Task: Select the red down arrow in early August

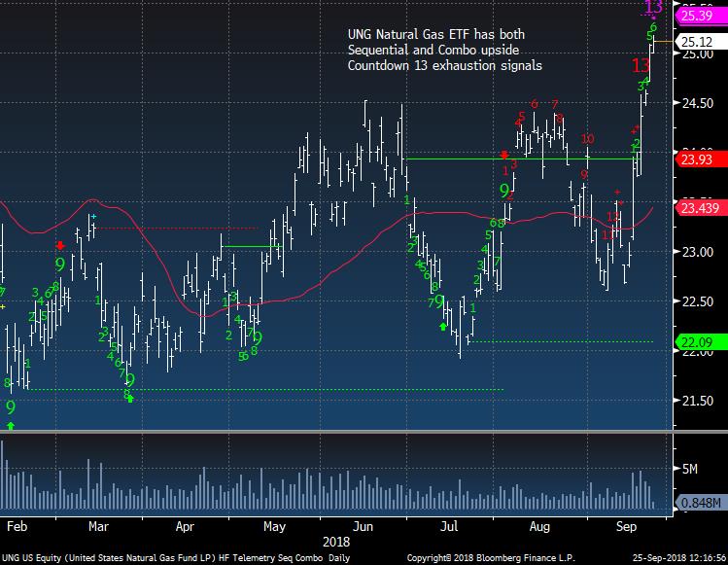Action: click(504, 154)
